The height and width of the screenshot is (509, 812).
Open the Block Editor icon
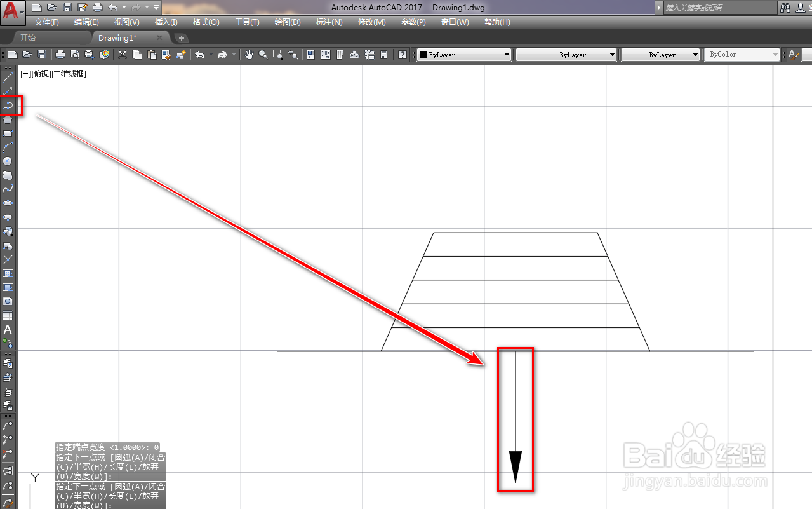pyautogui.click(x=181, y=55)
